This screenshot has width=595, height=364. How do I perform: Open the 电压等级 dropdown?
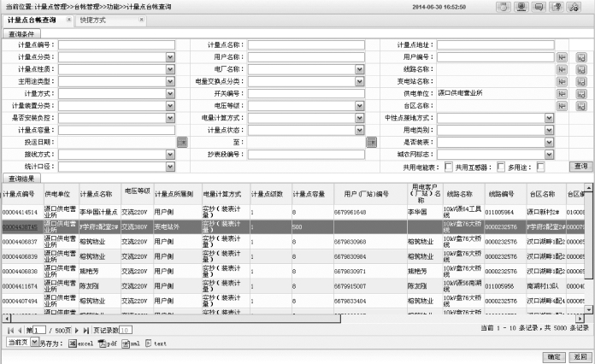pyautogui.click(x=359, y=106)
